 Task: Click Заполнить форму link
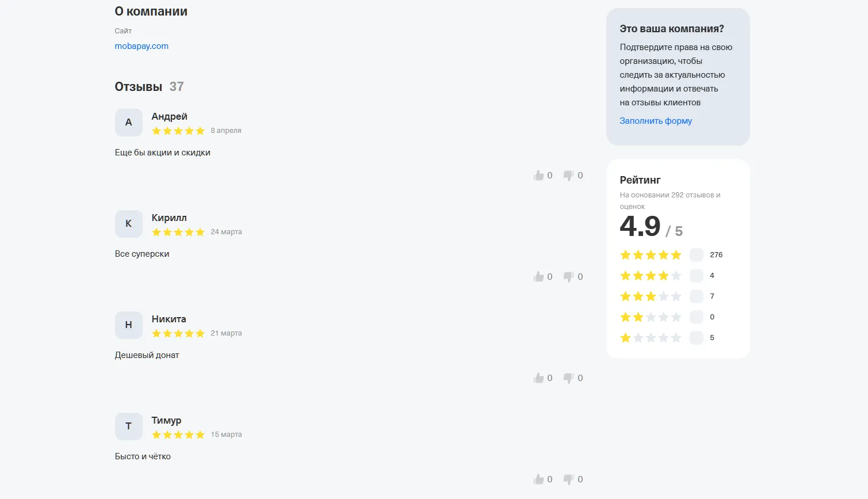(656, 121)
